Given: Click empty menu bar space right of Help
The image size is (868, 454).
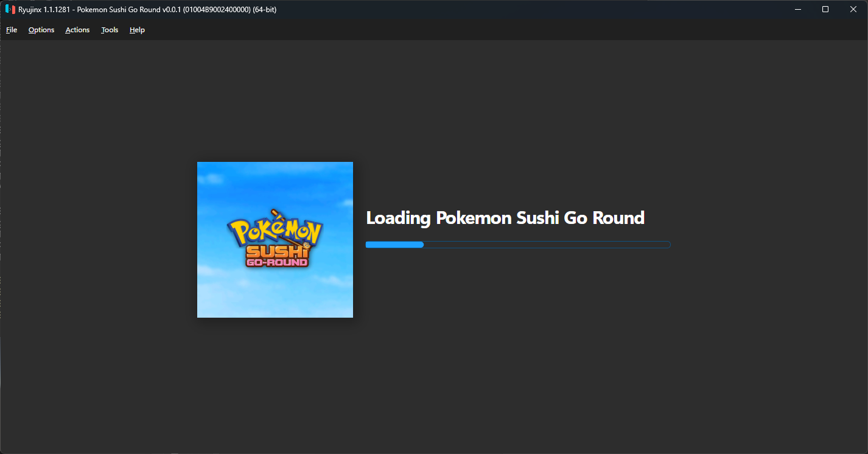Looking at the screenshot, I should point(426,30).
